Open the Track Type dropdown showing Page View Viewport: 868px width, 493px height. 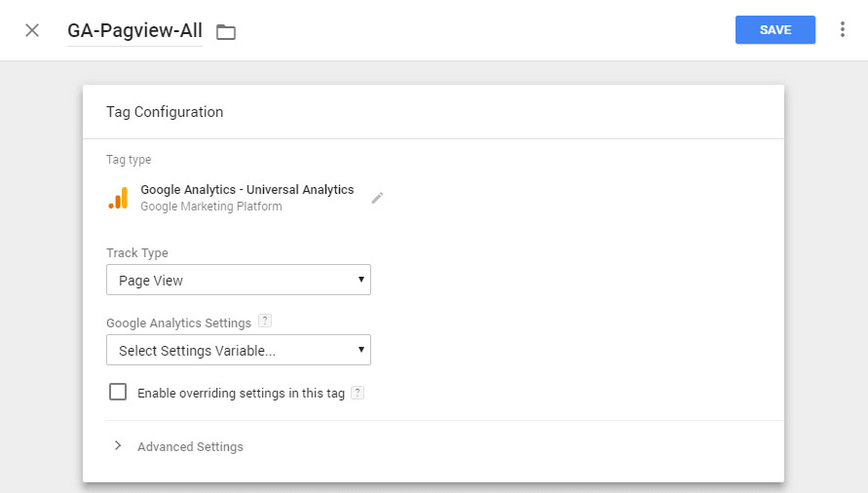(239, 280)
